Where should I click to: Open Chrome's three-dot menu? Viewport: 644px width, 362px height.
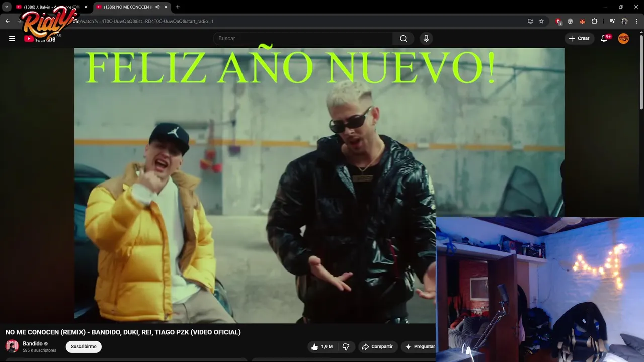coord(636,21)
